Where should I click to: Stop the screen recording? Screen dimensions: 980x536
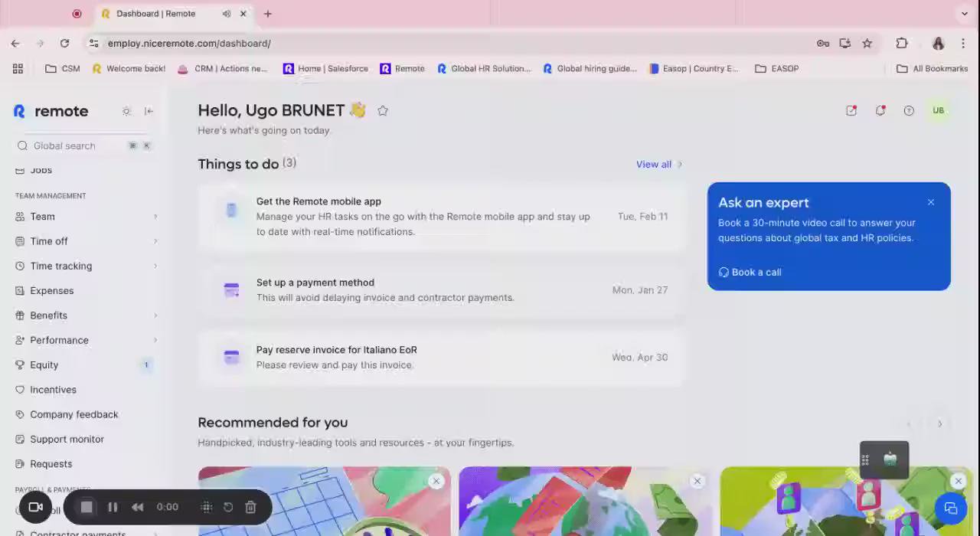(x=87, y=507)
